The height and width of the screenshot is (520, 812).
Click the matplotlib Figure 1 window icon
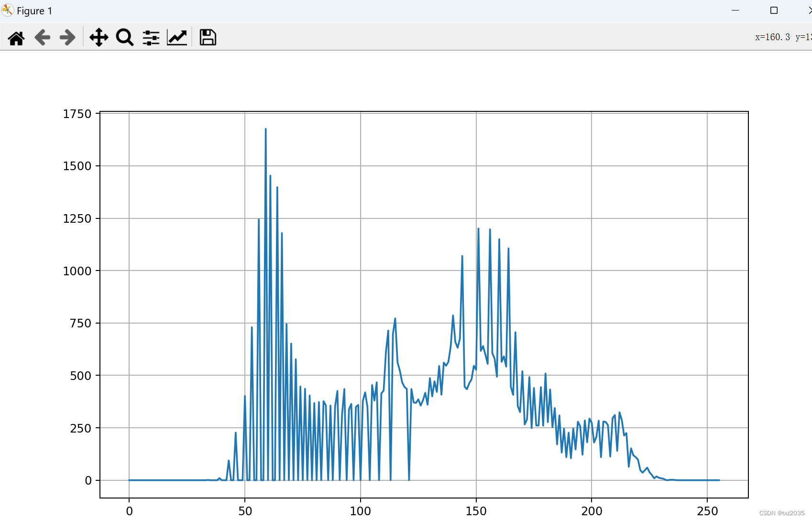pos(8,10)
